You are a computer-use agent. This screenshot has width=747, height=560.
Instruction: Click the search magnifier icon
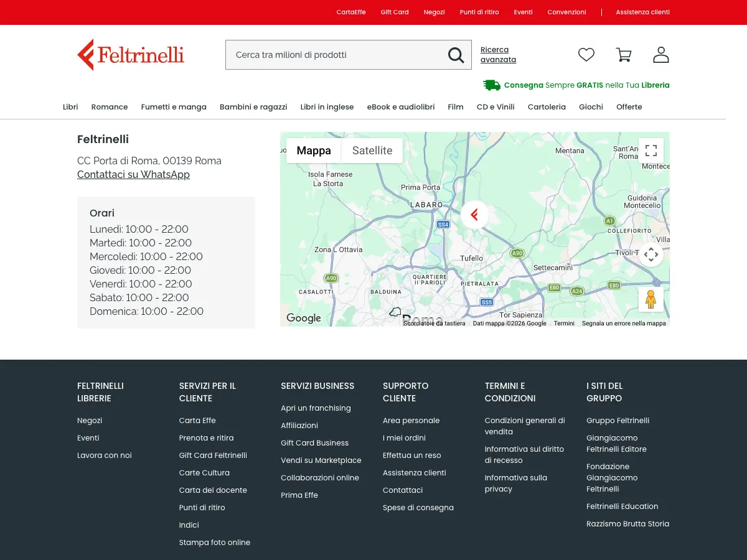456,55
